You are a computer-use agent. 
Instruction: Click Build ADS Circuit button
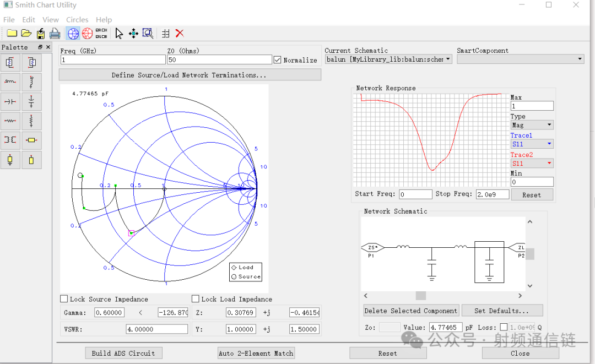[x=124, y=353]
